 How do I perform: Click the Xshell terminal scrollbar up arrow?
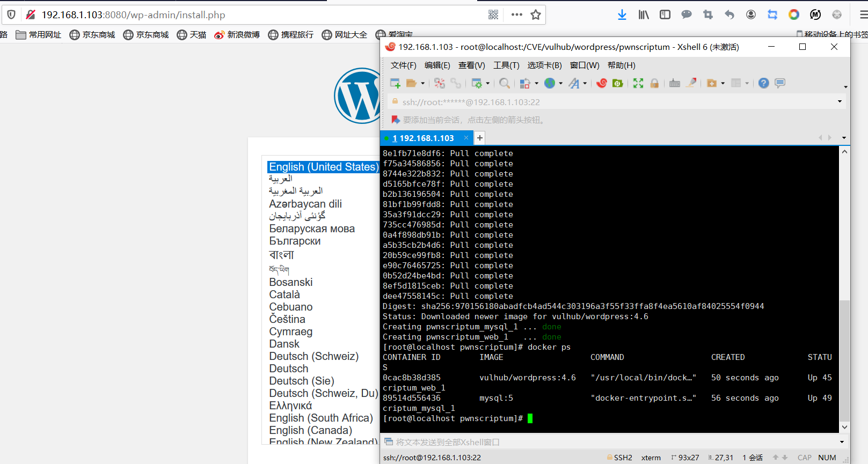(844, 152)
